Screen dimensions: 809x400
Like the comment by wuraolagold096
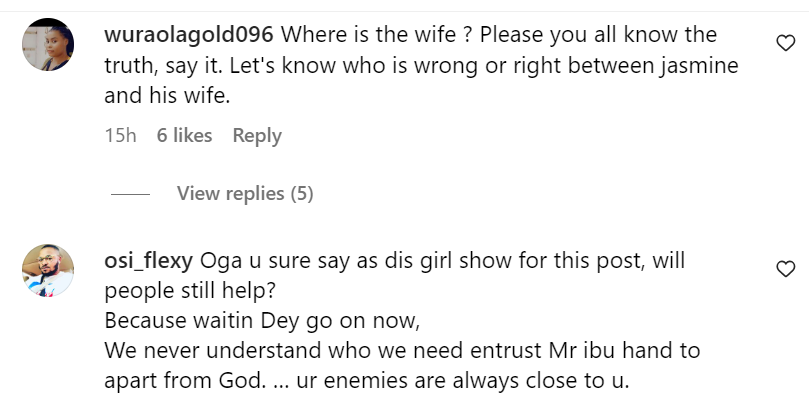coord(785,43)
